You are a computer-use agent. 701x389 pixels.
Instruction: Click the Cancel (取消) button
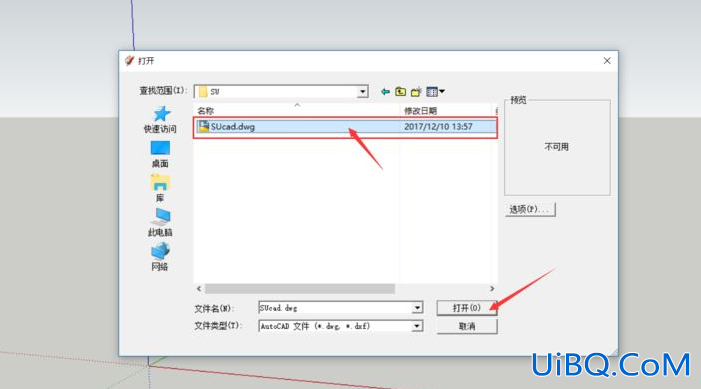pos(467,326)
